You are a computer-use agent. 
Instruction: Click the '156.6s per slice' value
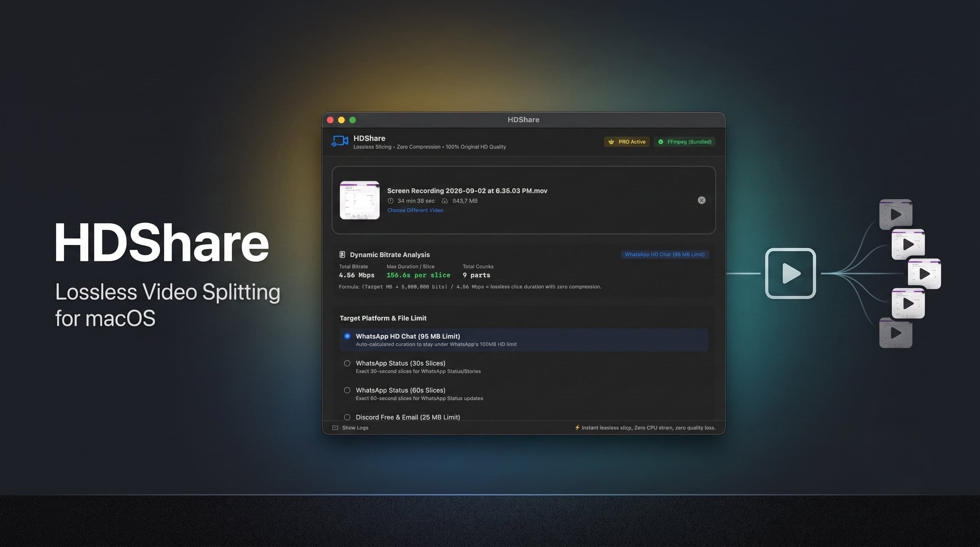[x=418, y=275]
